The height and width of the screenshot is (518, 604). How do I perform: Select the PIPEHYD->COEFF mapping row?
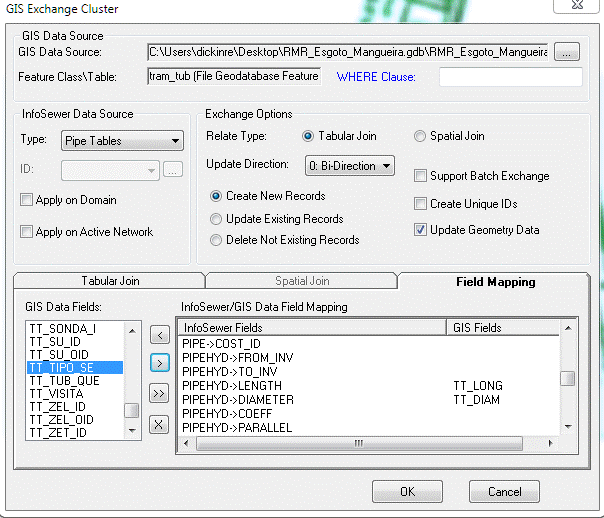pos(370,414)
